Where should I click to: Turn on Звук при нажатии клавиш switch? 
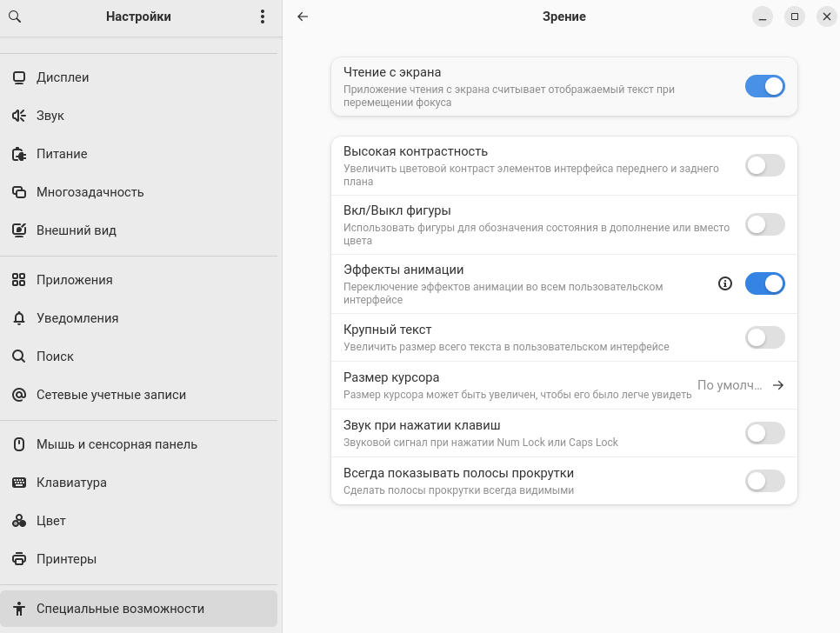click(764, 433)
